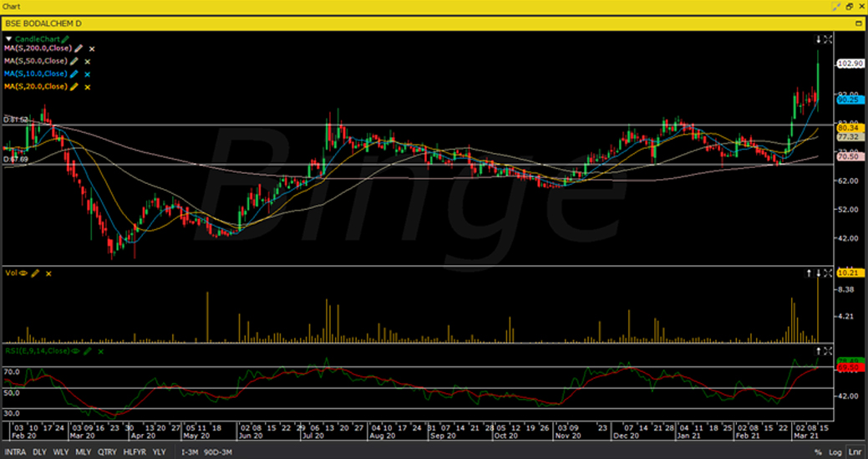
Task: Collapse the CandleChart legend triangle
Action: coord(8,39)
